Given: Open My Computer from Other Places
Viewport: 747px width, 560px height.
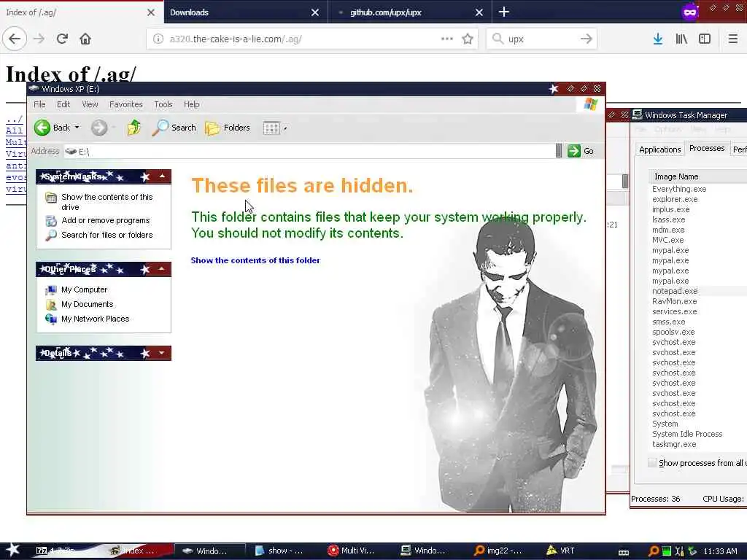Looking at the screenshot, I should [84, 289].
